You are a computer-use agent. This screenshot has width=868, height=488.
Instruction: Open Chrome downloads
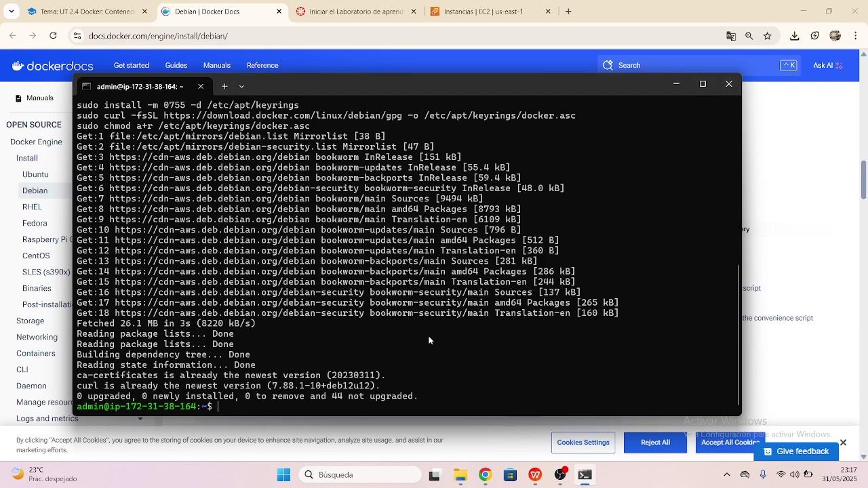click(x=795, y=36)
